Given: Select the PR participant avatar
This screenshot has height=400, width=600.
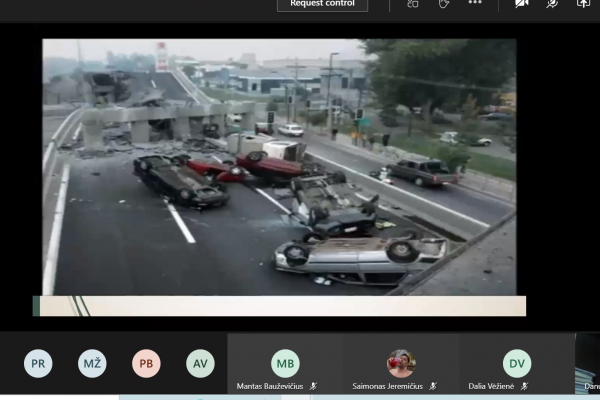Looking at the screenshot, I should 38,363.
